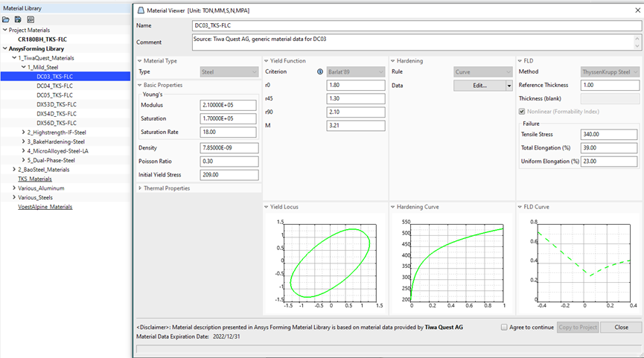Viewport: 644px width, 358px height.
Task: Collapse the 1_Mild_Steel node
Action: (x=23, y=67)
